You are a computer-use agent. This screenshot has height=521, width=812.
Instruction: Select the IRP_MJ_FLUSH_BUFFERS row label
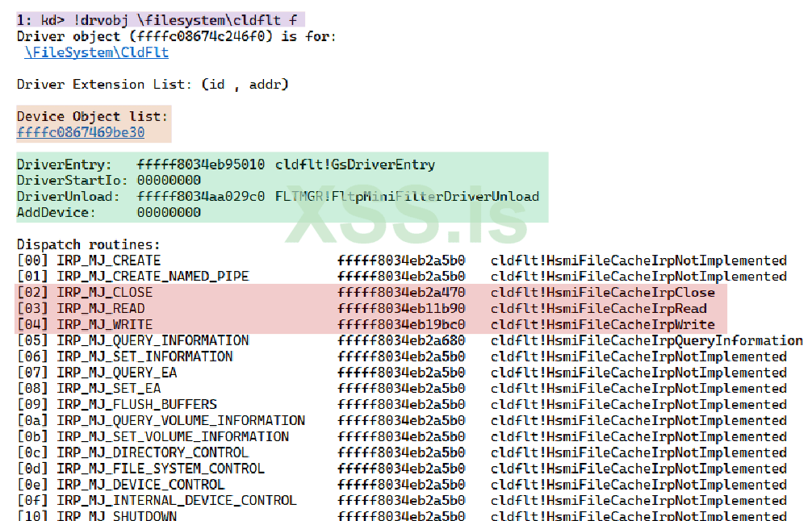point(136,405)
